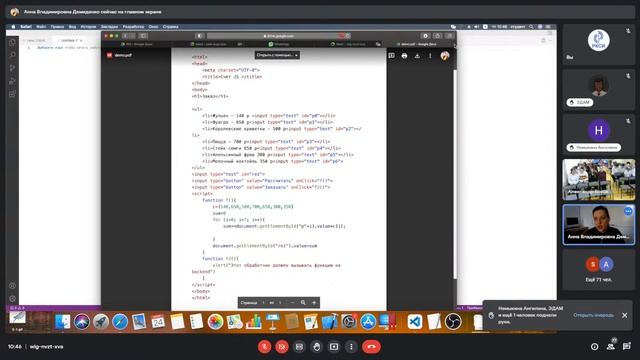Click the present screen button
Screen dimensions: 640x360
[x=334, y=347]
